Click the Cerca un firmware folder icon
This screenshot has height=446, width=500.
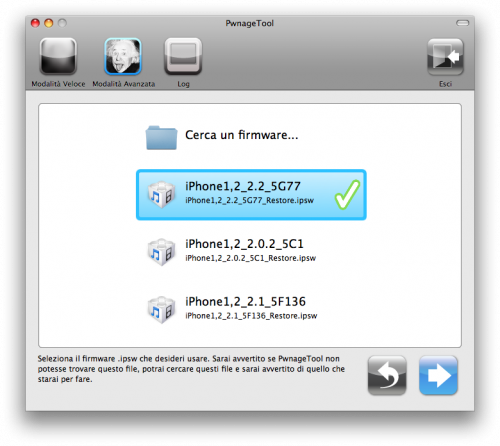(x=161, y=138)
